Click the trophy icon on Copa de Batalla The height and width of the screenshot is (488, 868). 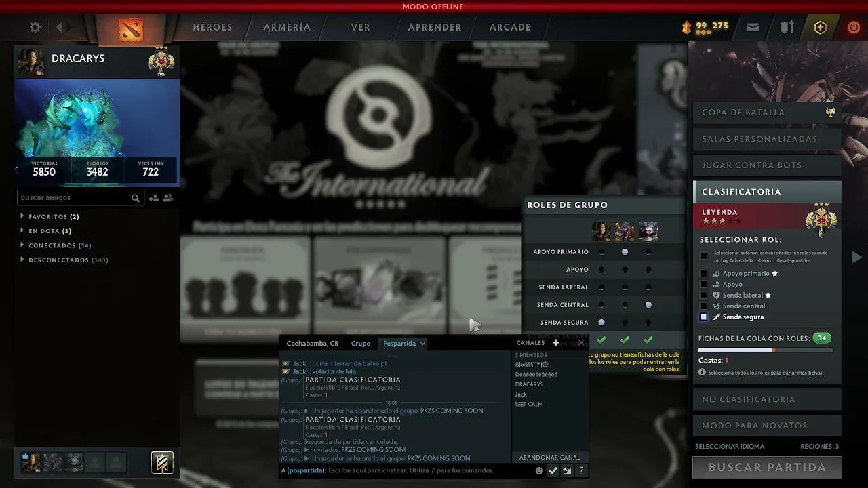(x=831, y=113)
